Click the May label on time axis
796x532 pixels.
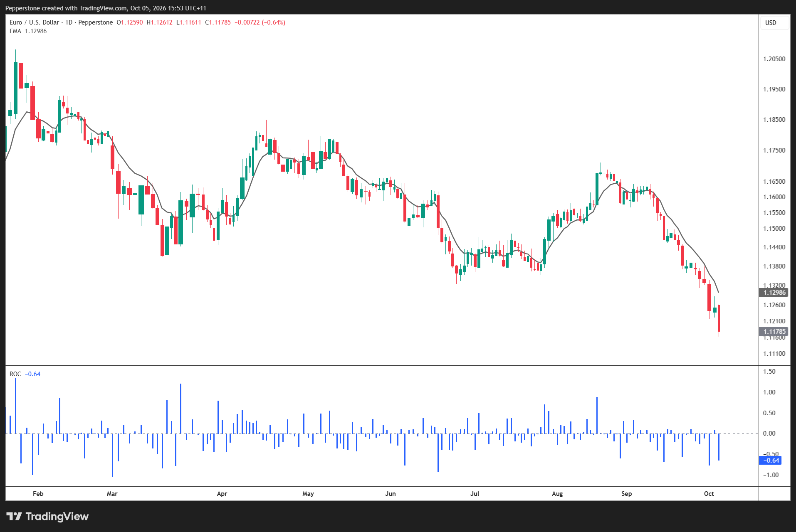click(308, 494)
